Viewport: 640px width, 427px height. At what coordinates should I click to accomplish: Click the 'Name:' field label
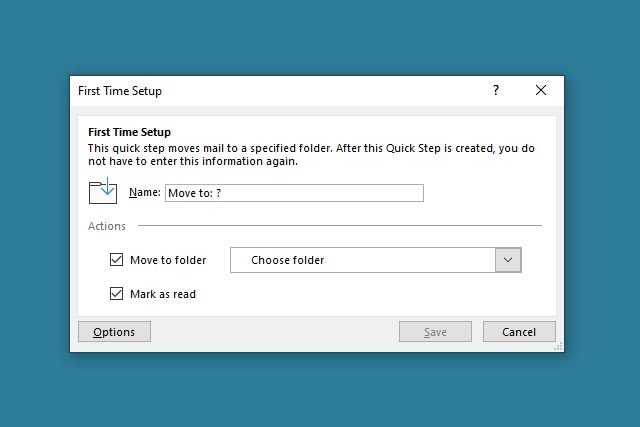(145, 192)
